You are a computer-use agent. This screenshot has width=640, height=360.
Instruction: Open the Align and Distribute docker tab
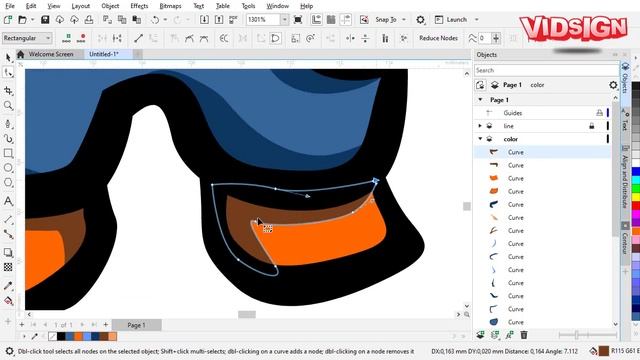tap(624, 178)
